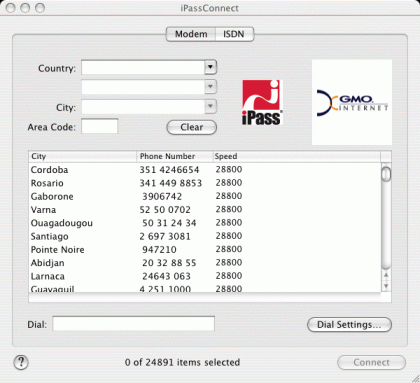420x383 pixels.
Task: Click the scrollbar up arrow
Action: tap(386, 275)
